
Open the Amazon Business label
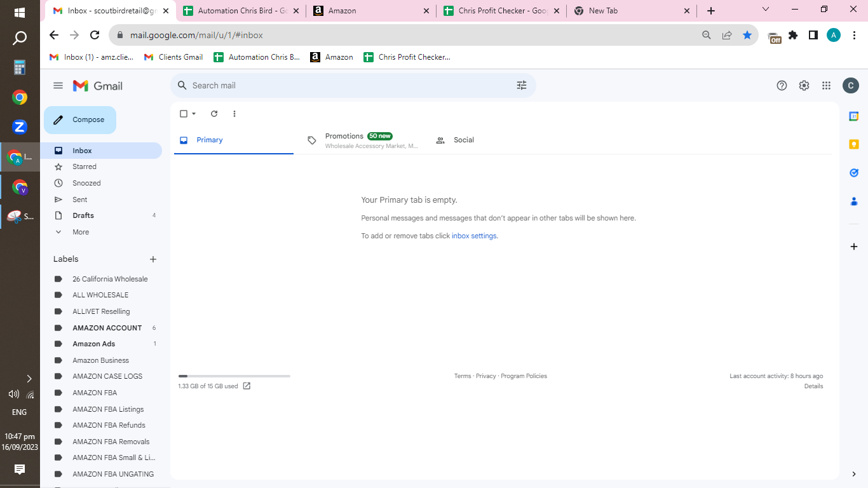click(x=101, y=360)
